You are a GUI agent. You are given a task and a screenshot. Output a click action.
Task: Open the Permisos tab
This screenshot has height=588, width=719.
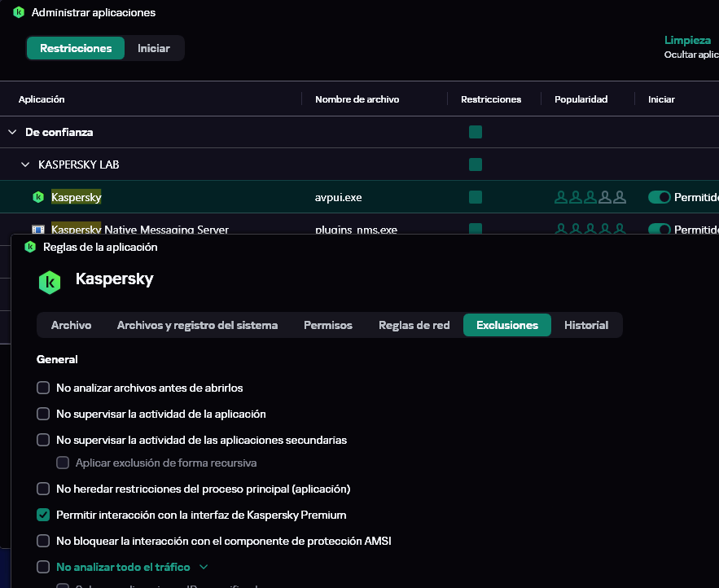[x=327, y=325]
